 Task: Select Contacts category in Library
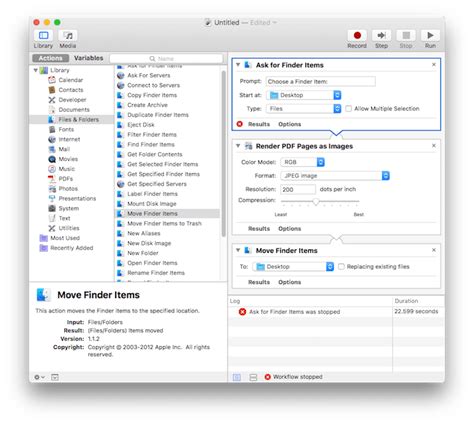pyautogui.click(x=71, y=90)
